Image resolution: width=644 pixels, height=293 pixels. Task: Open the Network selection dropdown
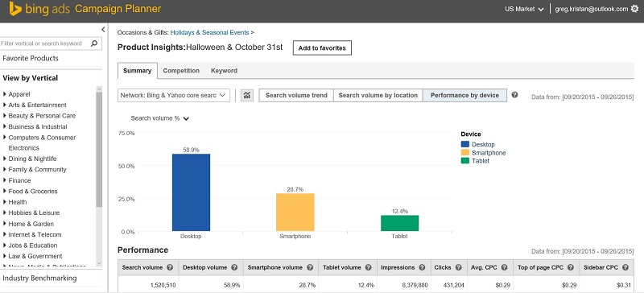coord(174,95)
